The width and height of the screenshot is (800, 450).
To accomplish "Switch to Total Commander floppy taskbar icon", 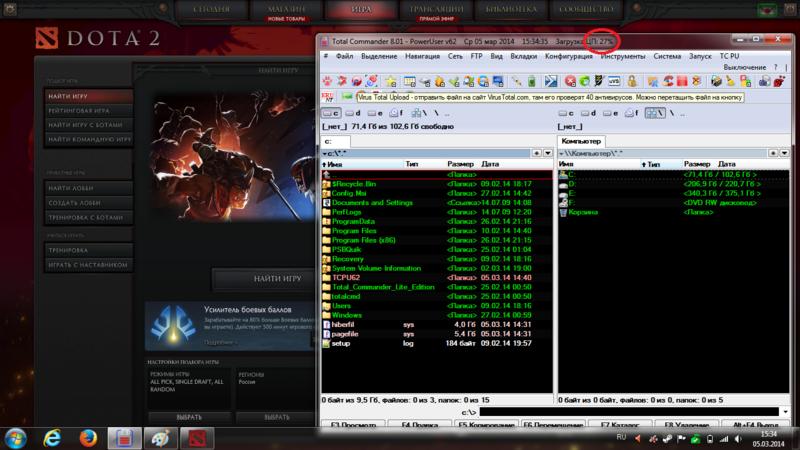I will pyautogui.click(x=124, y=438).
